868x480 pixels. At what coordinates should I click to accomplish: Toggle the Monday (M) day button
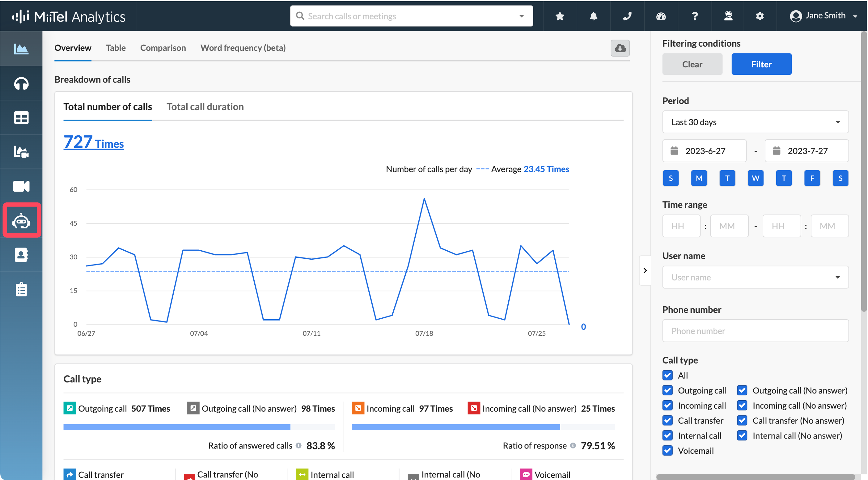pyautogui.click(x=699, y=178)
